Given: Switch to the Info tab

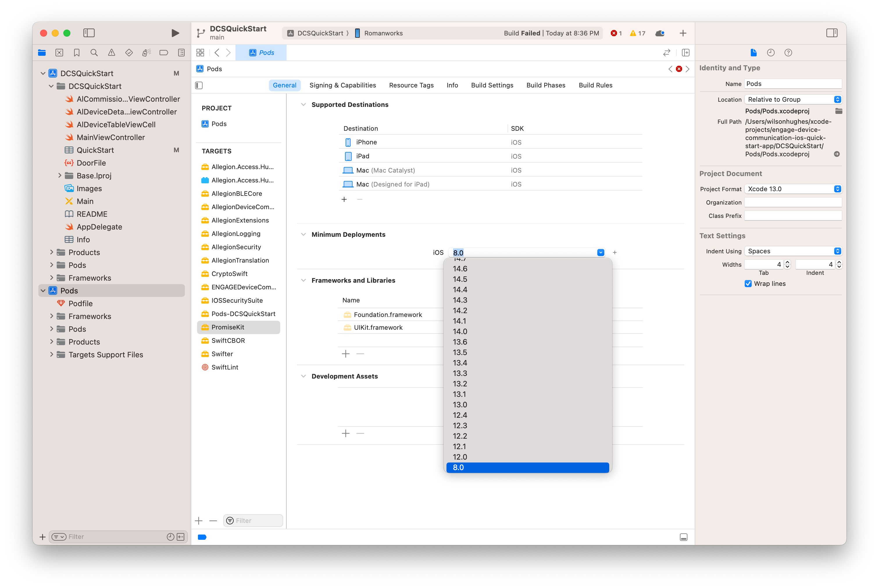Looking at the screenshot, I should (x=452, y=85).
